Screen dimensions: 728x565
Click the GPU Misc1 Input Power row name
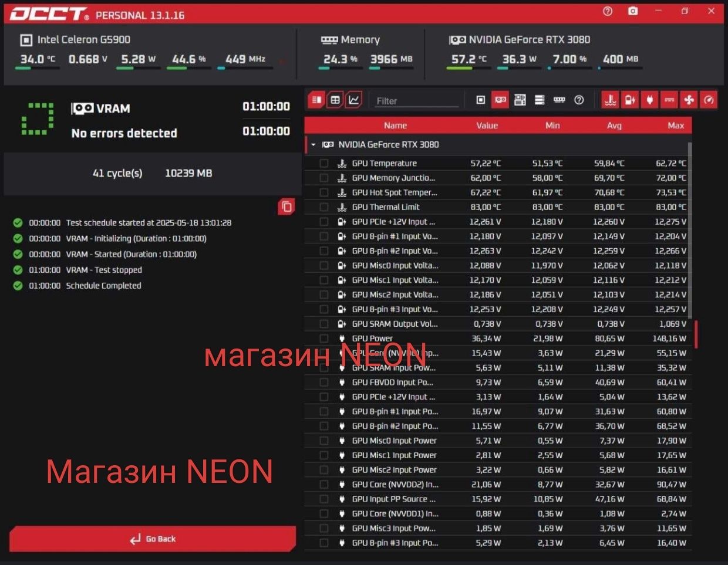pyautogui.click(x=395, y=455)
